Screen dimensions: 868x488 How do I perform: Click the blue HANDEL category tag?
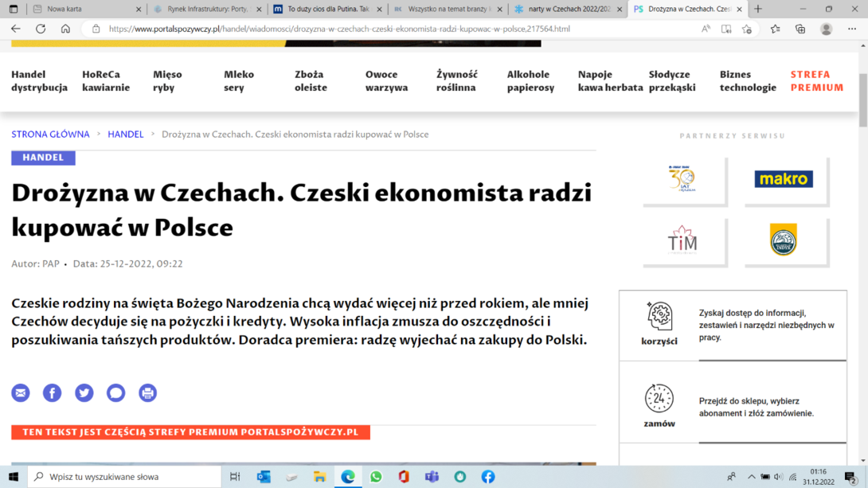point(43,158)
